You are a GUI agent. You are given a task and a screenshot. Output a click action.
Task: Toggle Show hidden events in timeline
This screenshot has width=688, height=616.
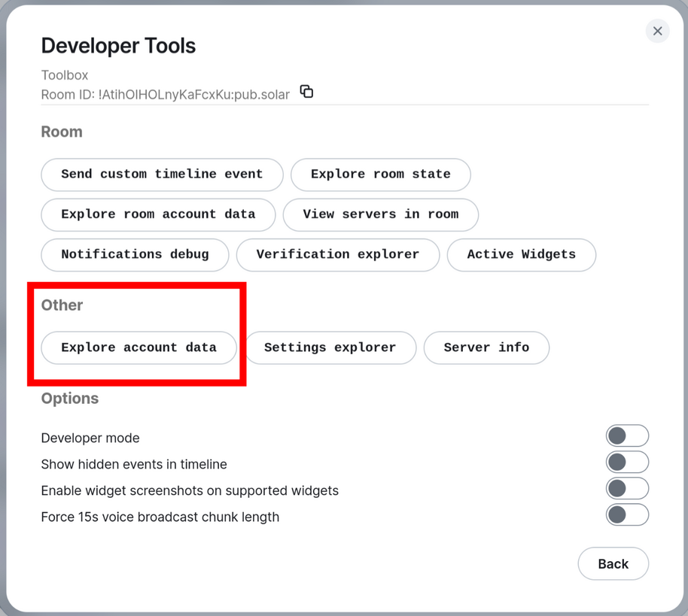coord(626,463)
